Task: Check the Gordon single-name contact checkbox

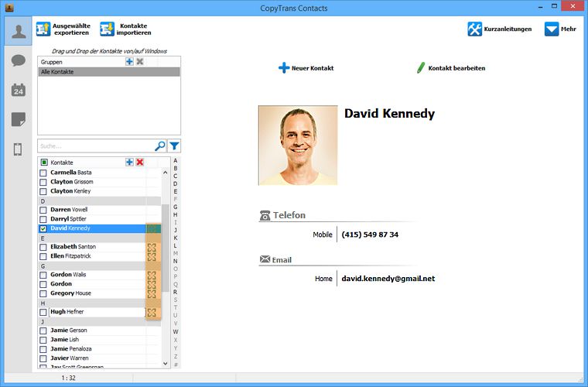Action: 43,284
